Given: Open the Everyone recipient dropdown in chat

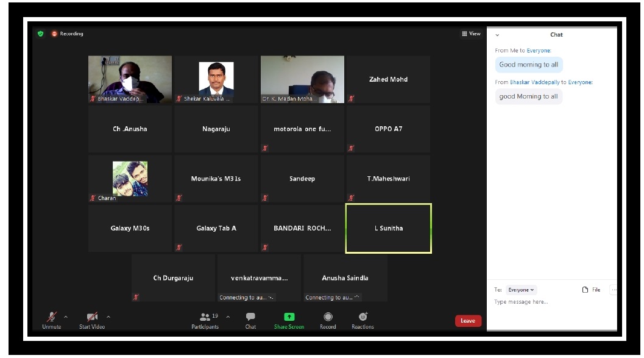Looking at the screenshot, I should click(522, 290).
